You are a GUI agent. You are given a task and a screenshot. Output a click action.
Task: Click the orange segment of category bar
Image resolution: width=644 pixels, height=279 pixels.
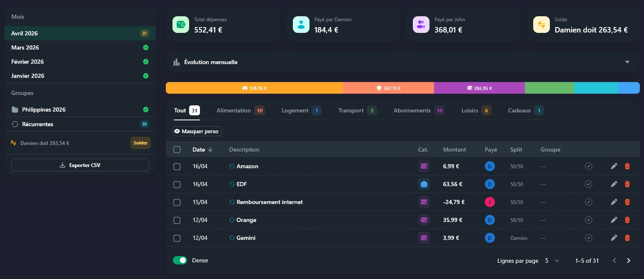coord(254,88)
